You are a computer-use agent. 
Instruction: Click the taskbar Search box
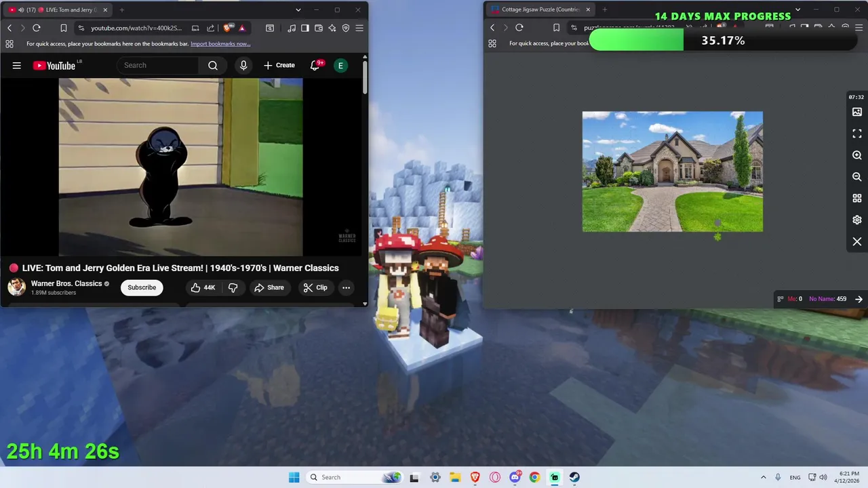[354, 477]
